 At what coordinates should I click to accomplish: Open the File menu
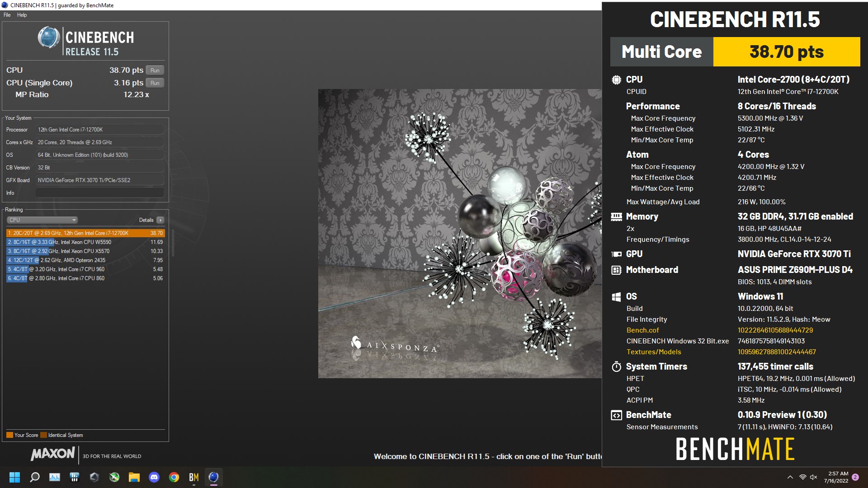pyautogui.click(x=7, y=15)
